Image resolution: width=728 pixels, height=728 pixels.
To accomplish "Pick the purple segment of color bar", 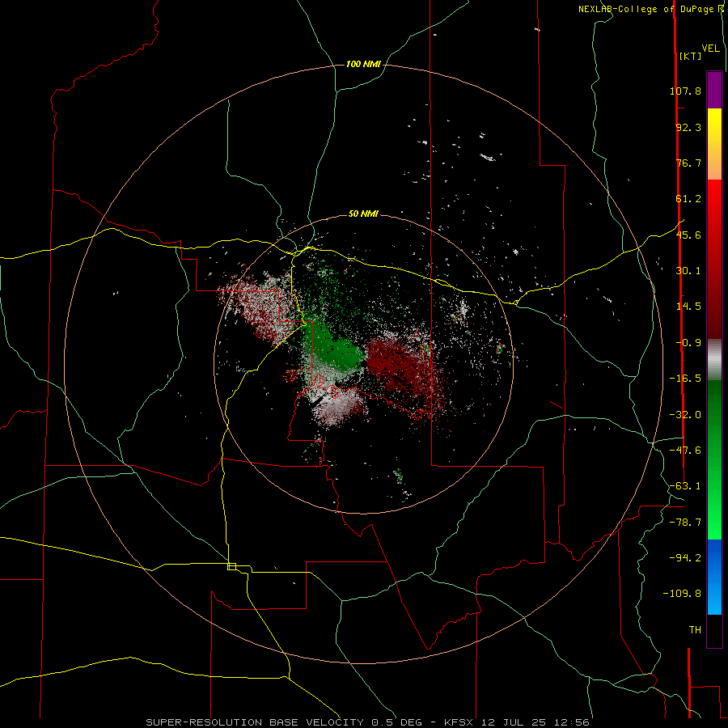I will 714,90.
